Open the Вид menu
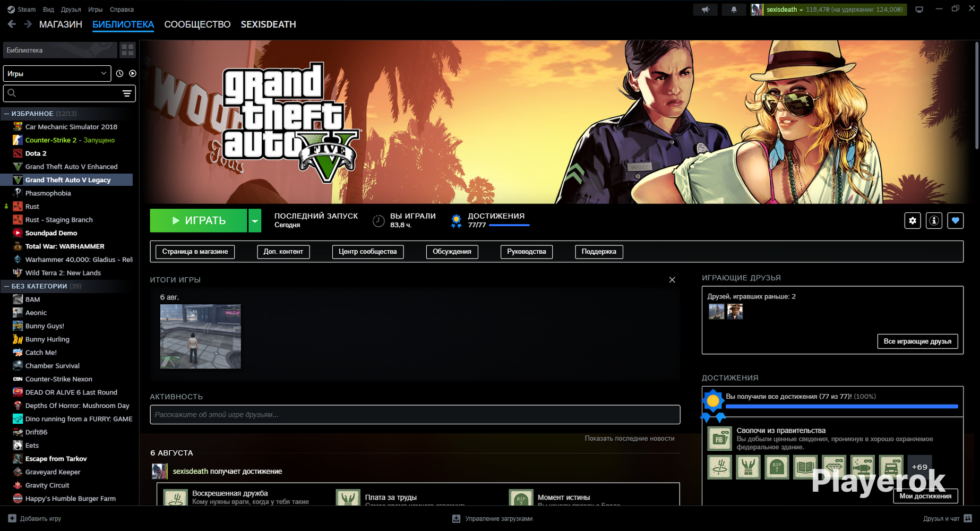This screenshot has height=531, width=980. pos(48,10)
